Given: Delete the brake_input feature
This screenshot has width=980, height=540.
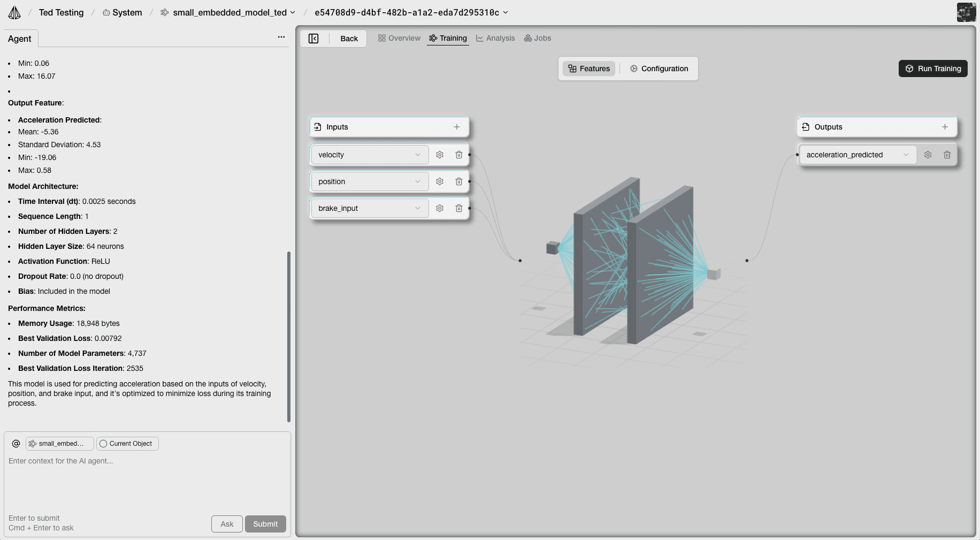Looking at the screenshot, I should tap(458, 208).
